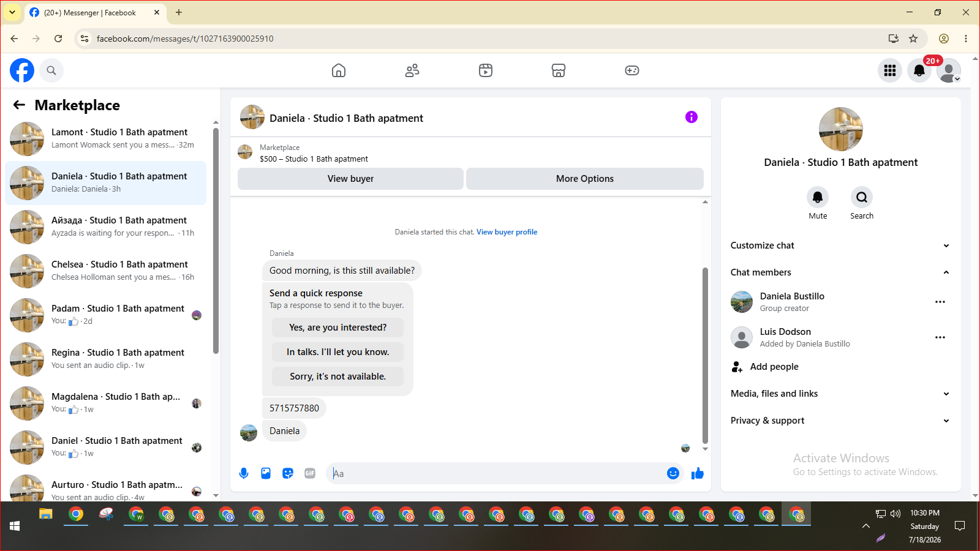980x551 pixels.
Task: Open Regina Studio 1 Bath apatment chat
Action: [x=106, y=359]
